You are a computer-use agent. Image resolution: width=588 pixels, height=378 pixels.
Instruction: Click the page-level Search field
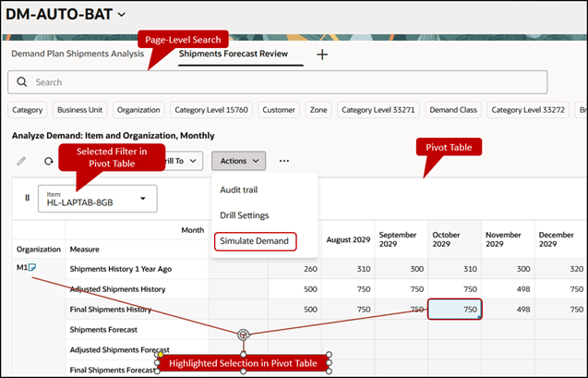coord(278,82)
